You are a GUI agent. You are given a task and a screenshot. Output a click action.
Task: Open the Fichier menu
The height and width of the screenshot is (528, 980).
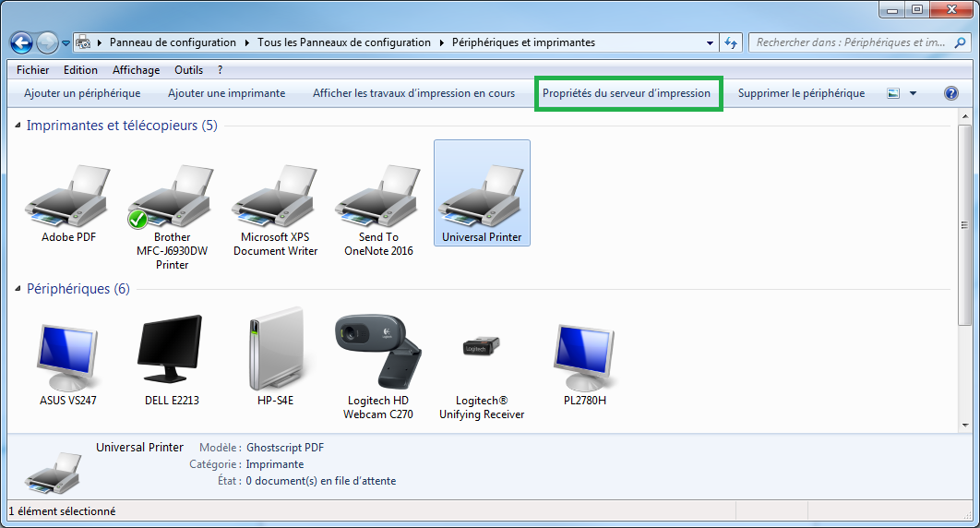(32, 70)
